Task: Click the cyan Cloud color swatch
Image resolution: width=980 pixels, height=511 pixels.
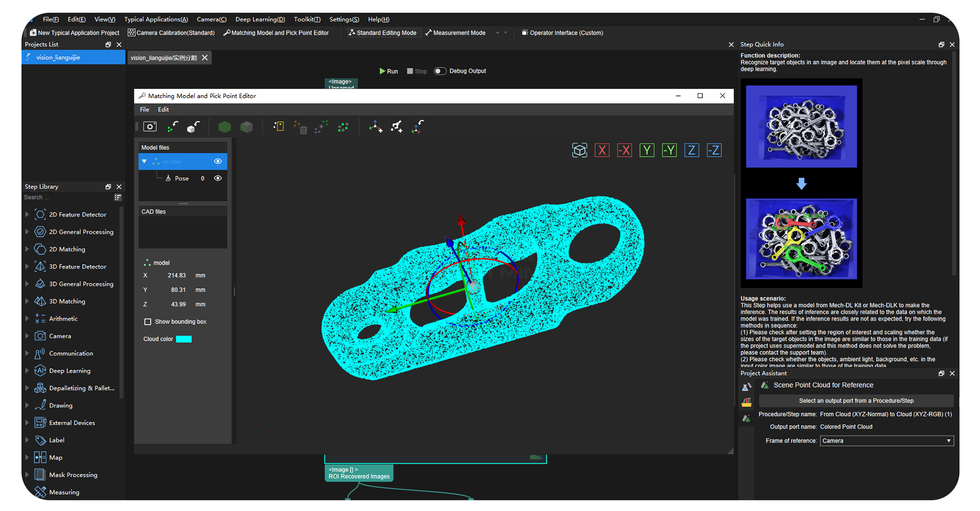Action: point(184,339)
